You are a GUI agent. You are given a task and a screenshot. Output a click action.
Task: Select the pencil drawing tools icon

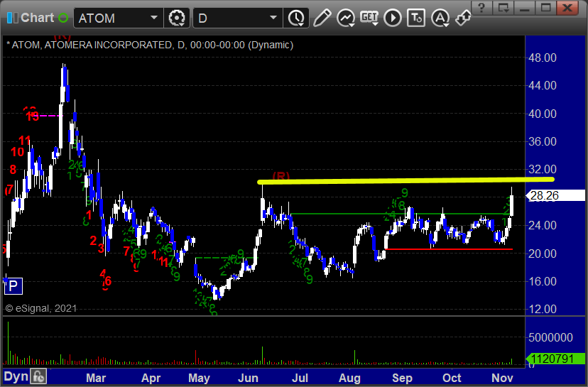pos(322,18)
